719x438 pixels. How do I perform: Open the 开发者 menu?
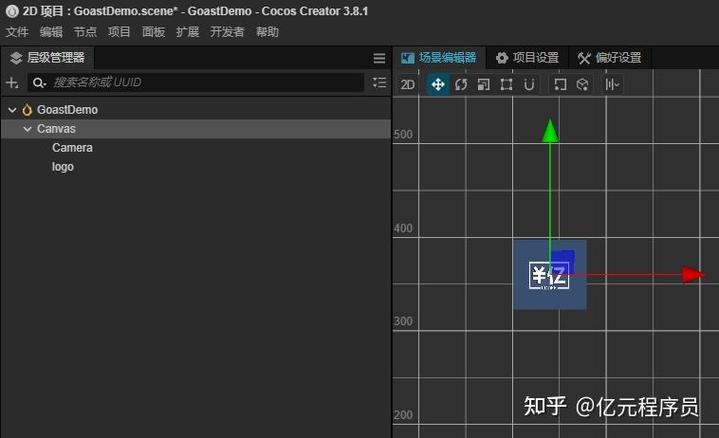coord(227,32)
